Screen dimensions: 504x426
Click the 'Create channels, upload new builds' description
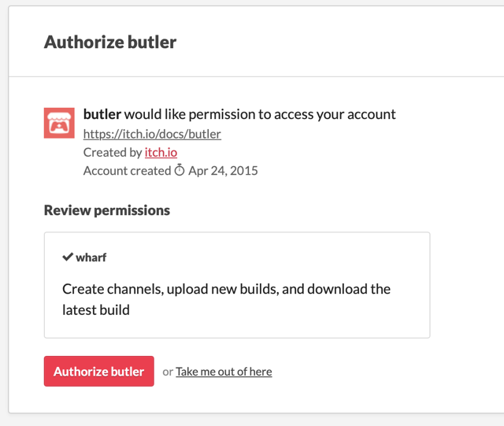[226, 289]
